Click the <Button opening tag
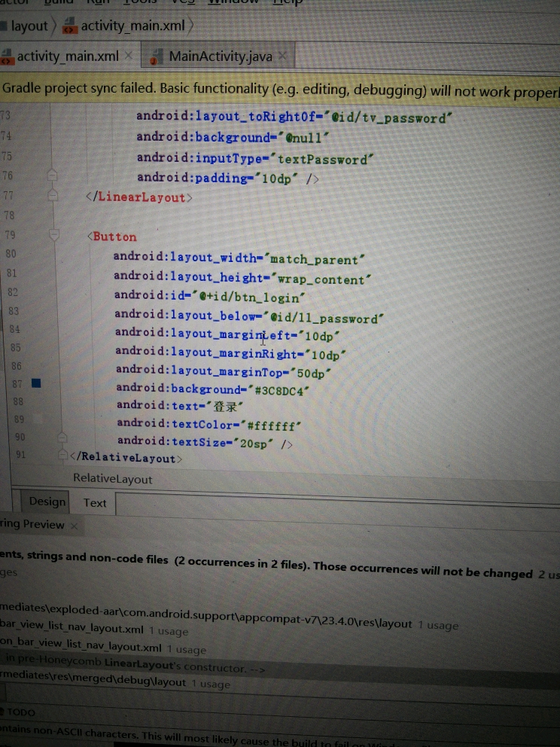Screen dimensions: 560x747 pyautogui.click(x=112, y=236)
